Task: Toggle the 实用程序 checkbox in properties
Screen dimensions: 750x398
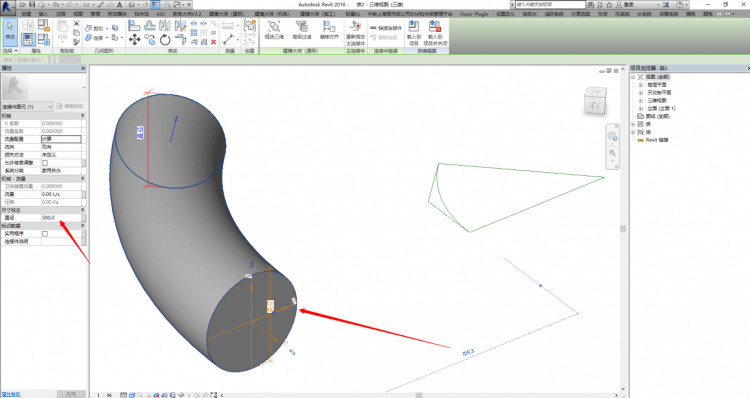Action: 45,233
